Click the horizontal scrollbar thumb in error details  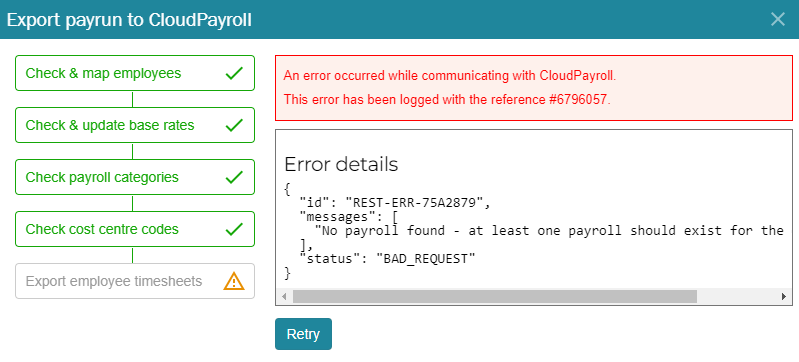[x=494, y=296]
